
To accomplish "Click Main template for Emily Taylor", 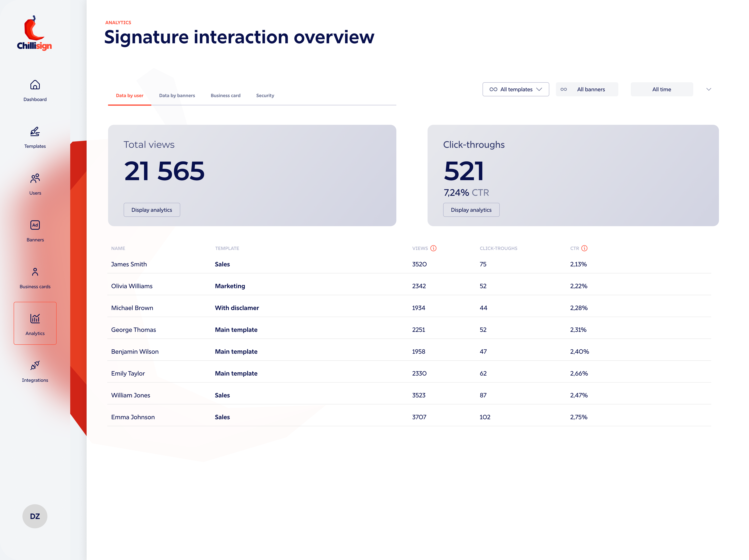I will tap(236, 373).
